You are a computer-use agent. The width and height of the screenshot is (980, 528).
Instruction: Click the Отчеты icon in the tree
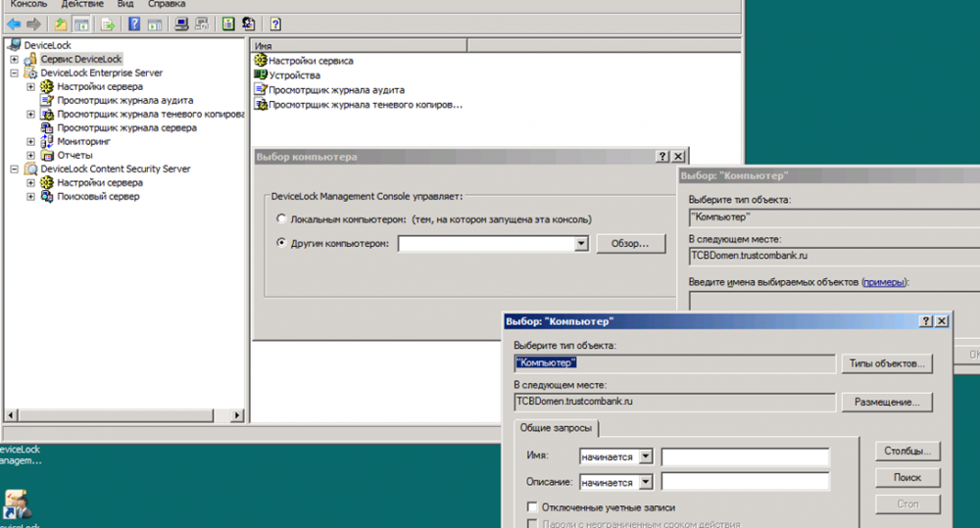[x=47, y=156]
